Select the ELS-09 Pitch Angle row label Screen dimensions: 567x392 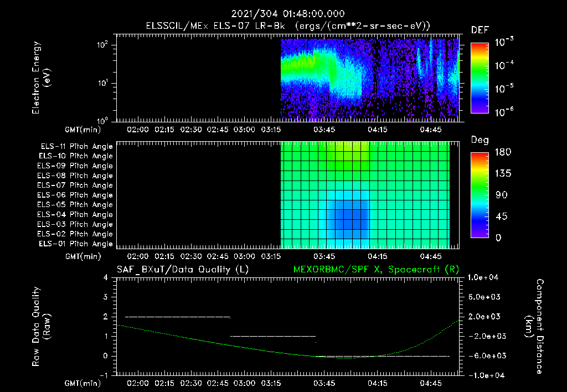coord(75,166)
